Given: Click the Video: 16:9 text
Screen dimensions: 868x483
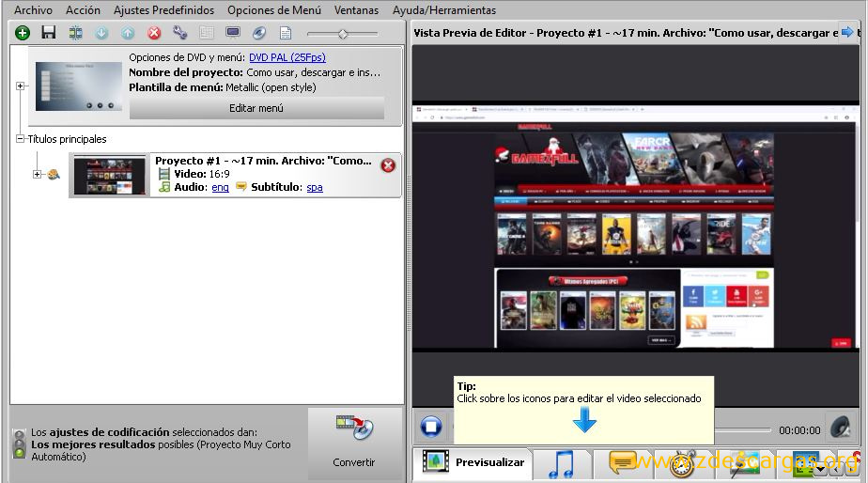Looking at the screenshot, I should click(202, 174).
